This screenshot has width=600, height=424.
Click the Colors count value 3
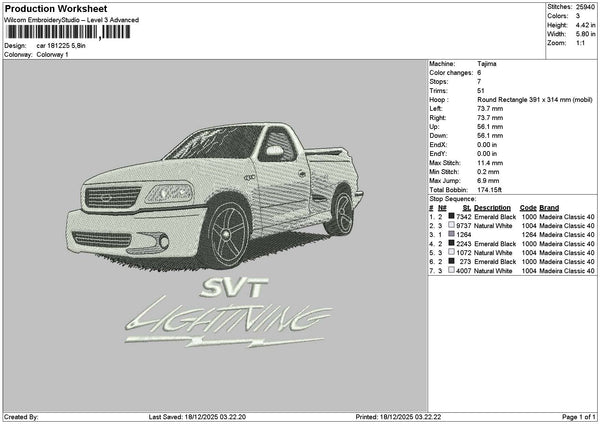click(x=578, y=16)
